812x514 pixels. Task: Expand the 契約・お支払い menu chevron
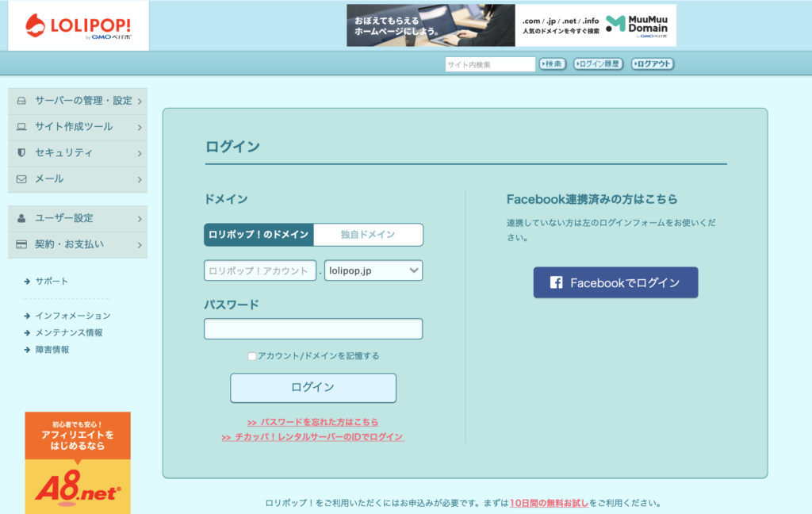click(x=140, y=244)
